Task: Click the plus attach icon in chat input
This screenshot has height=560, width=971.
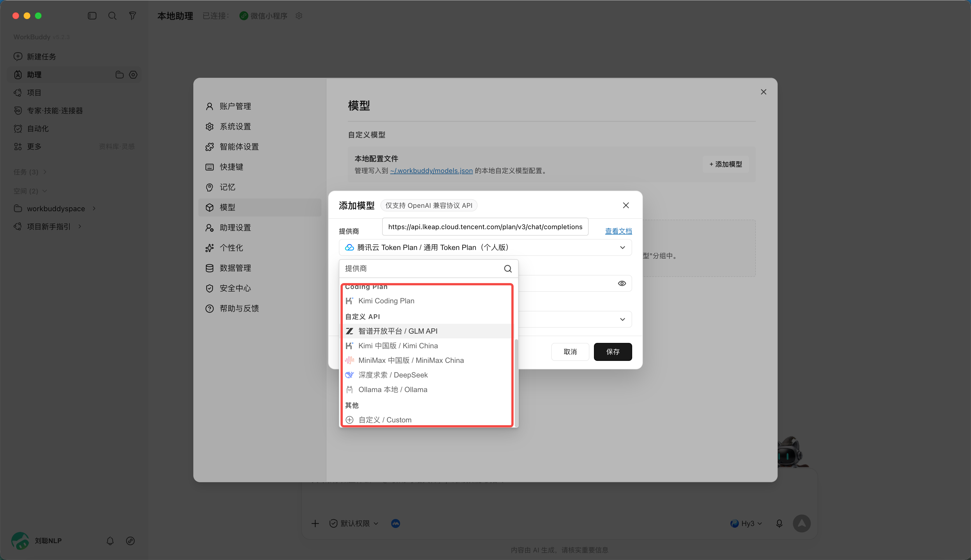Action: (x=315, y=523)
